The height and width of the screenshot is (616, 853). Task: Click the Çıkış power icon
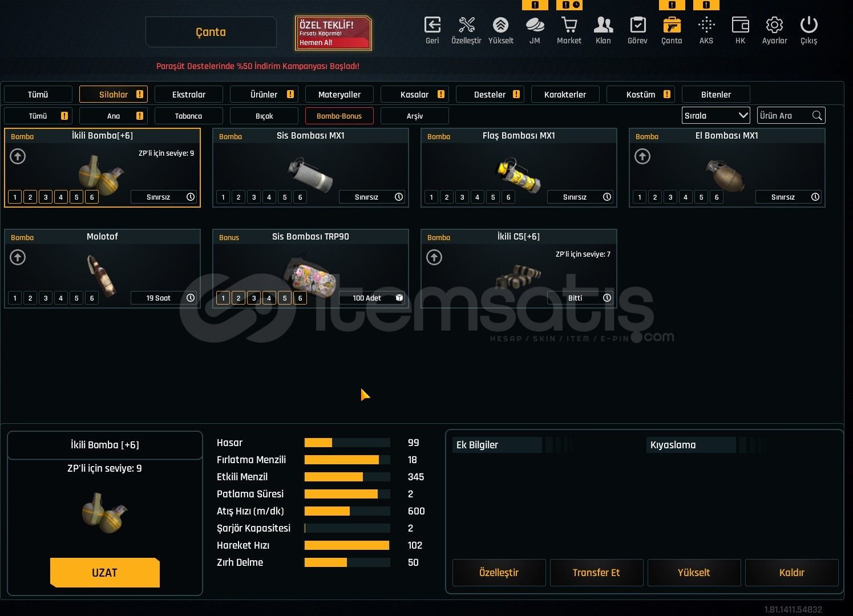(x=808, y=26)
